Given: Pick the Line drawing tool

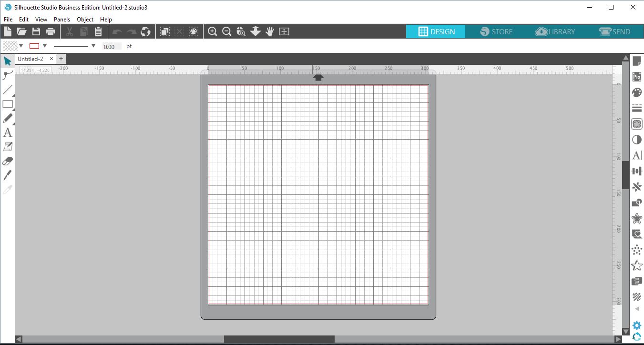Looking at the screenshot, I should click(x=7, y=90).
